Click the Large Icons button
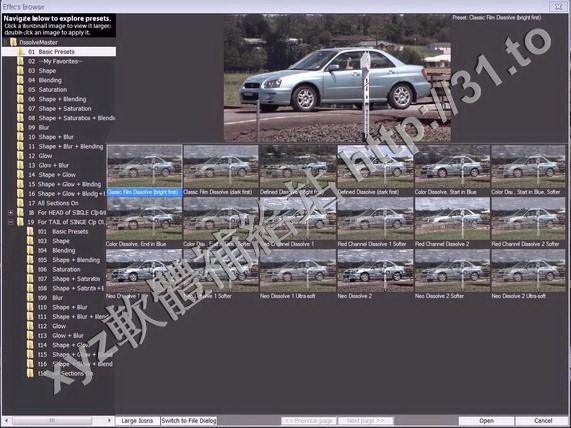This screenshot has width=571, height=428. coord(137,421)
